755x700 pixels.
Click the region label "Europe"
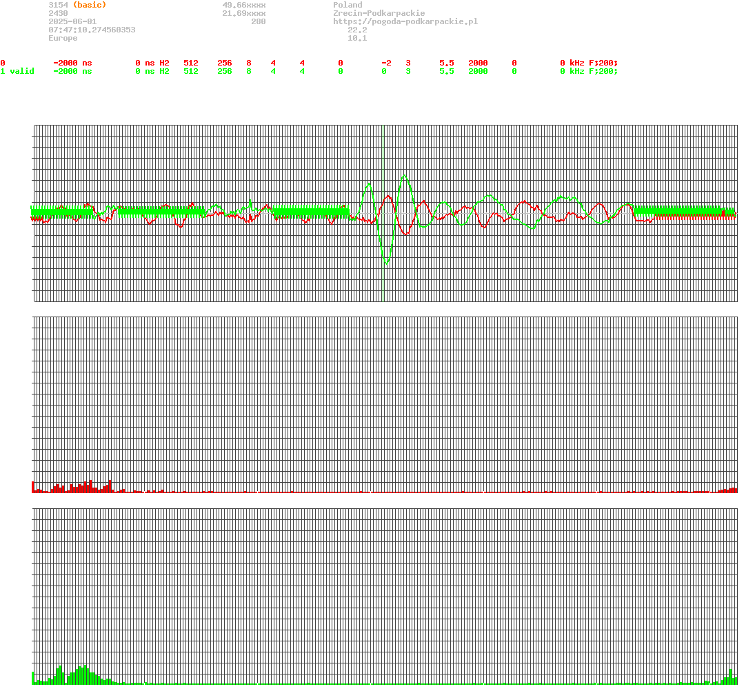pos(63,38)
